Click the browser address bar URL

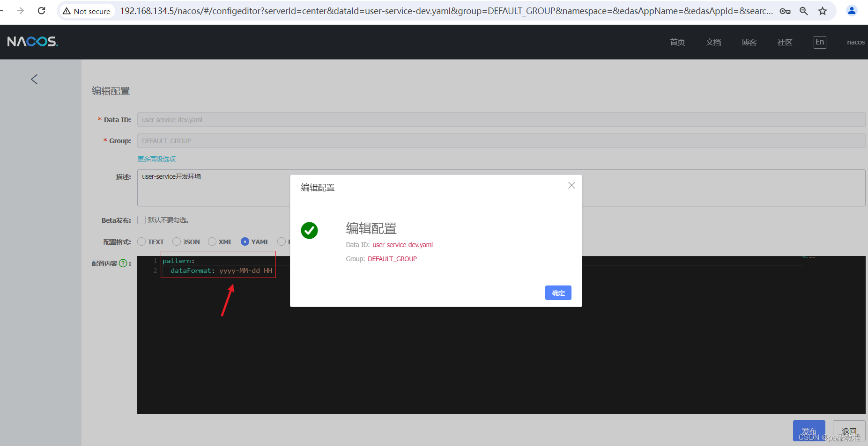tap(446, 11)
